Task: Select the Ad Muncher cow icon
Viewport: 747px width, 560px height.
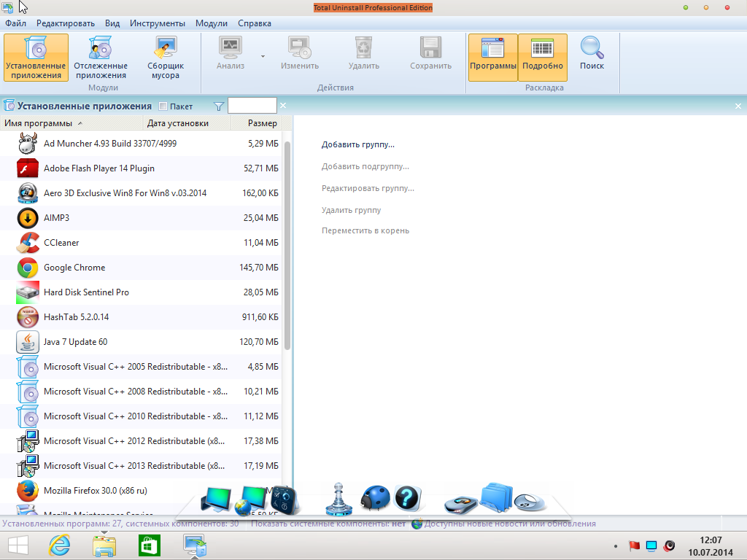Action: click(28, 144)
